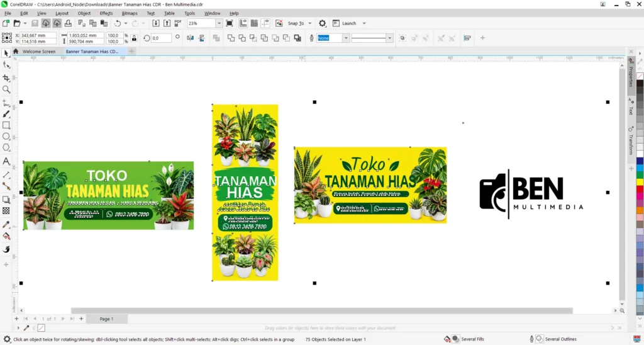The image size is (644, 345).
Task: Open the File menu
Action: (8, 13)
